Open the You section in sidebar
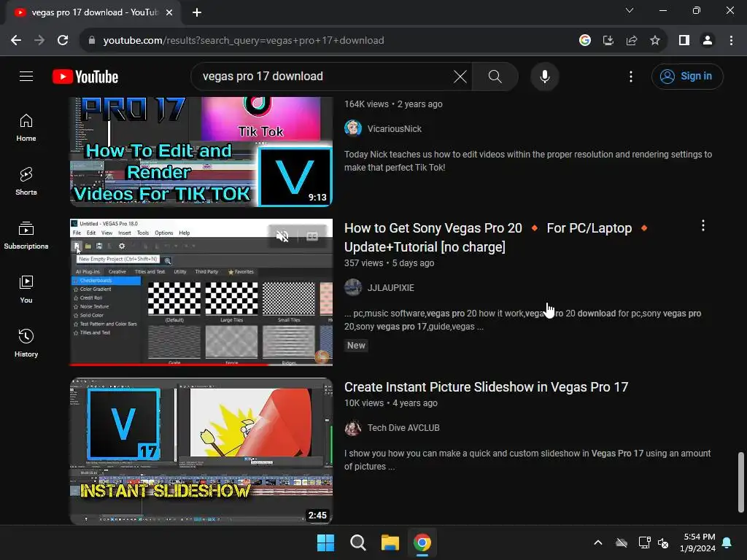Viewport: 747px width, 560px height. point(26,289)
